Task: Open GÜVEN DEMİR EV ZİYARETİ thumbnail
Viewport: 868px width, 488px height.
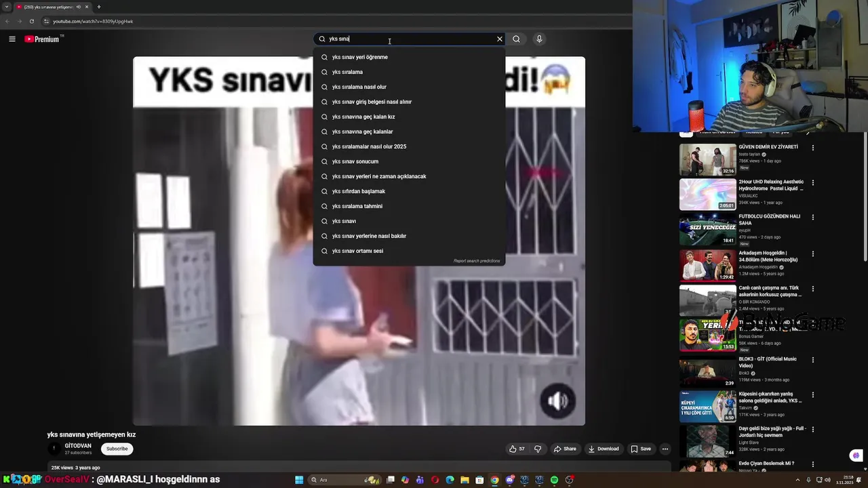Action: [708, 160]
